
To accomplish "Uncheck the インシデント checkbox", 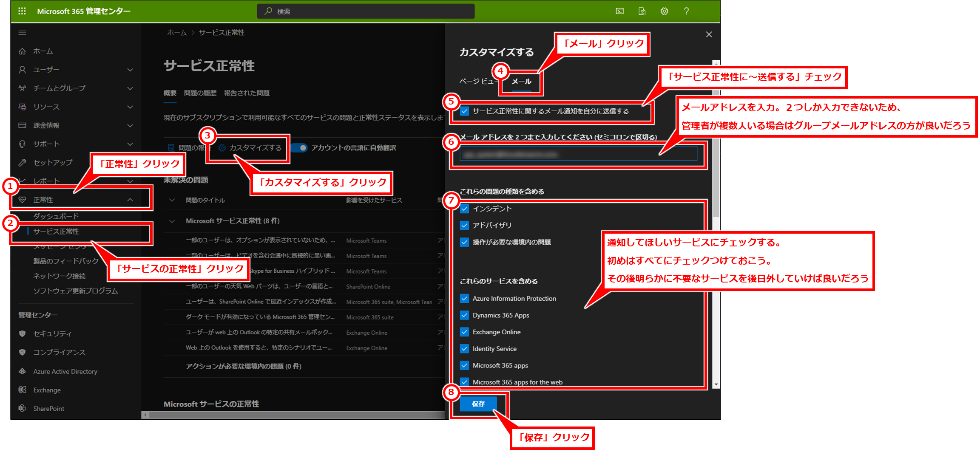I will [465, 209].
